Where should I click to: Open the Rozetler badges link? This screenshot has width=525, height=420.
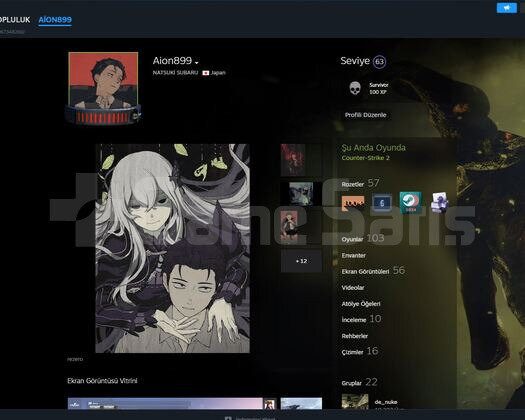coord(353,184)
